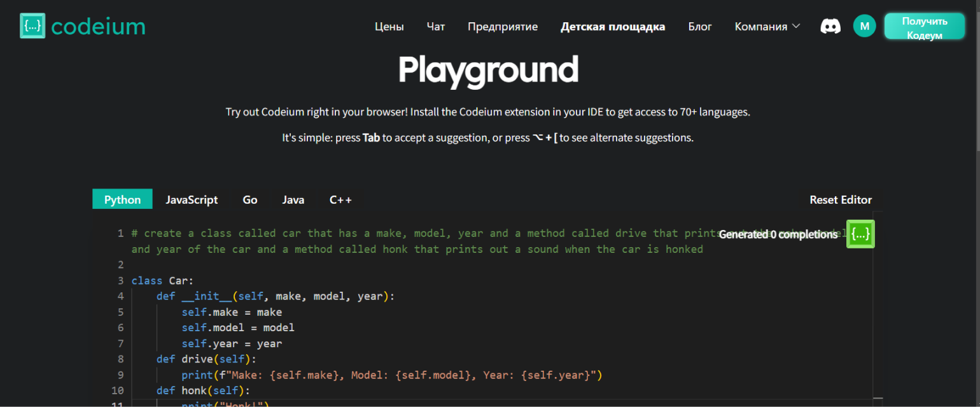Click the codeium wordmark text
The width and height of the screenshot is (980, 407).
pos(98,27)
